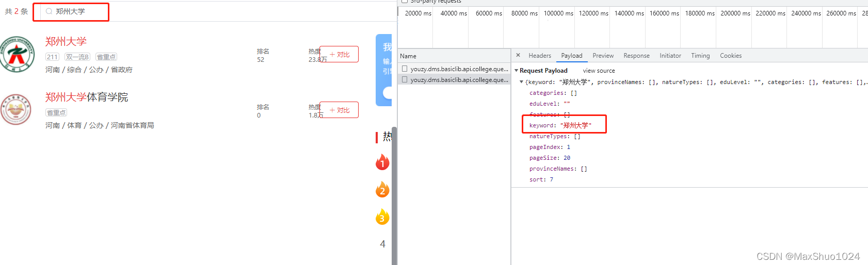Click the 共 2 条 result count

coord(17,11)
